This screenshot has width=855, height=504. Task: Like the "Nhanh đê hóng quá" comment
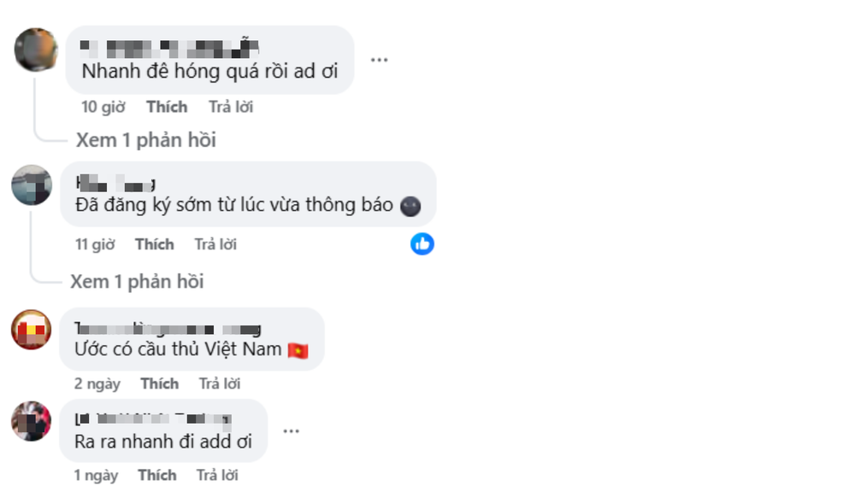(167, 107)
